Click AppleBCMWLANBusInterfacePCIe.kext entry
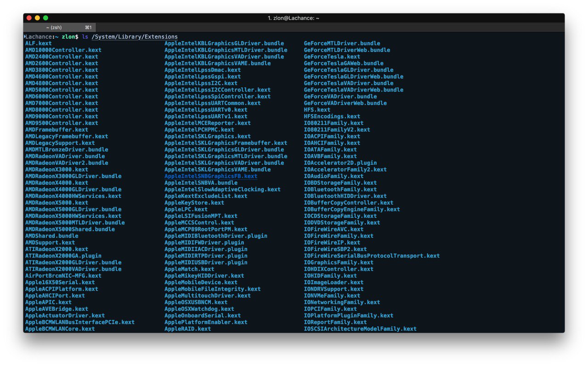This screenshot has height=366, width=588. 80,322
